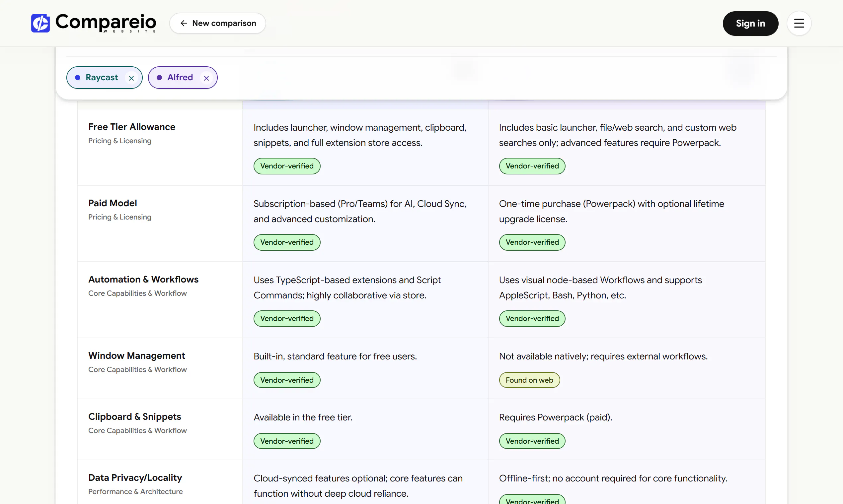The height and width of the screenshot is (504, 843).
Task: Click the Clipboard & Snippets row title
Action: click(135, 417)
